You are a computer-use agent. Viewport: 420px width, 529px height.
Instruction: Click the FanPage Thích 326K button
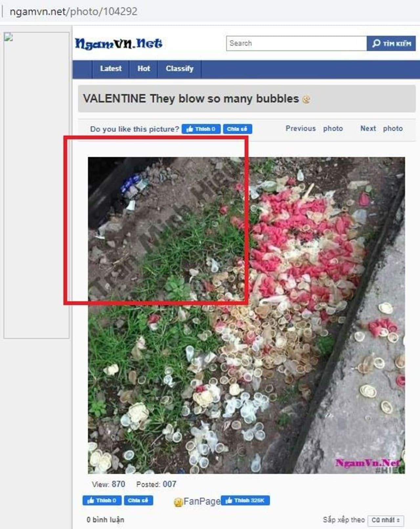click(245, 500)
